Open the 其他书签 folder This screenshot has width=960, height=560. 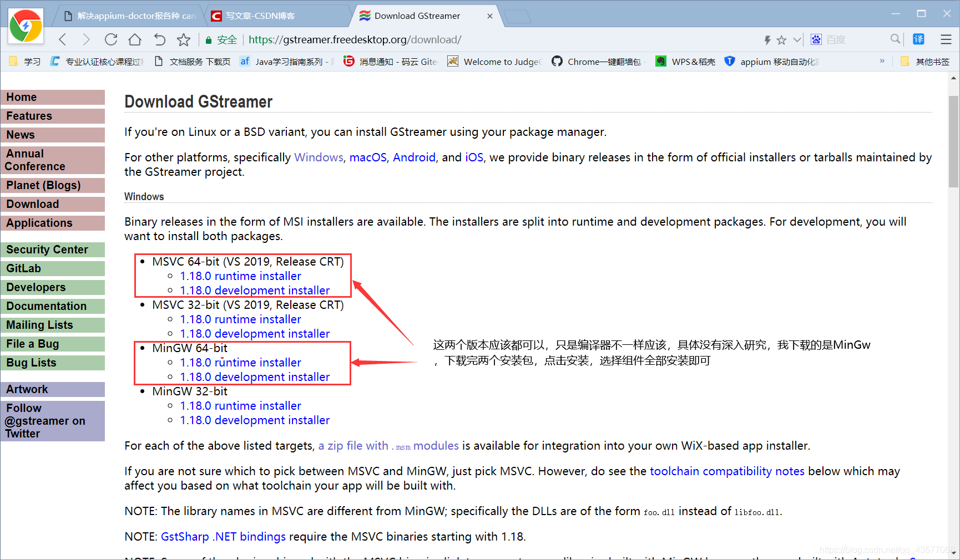click(x=925, y=62)
